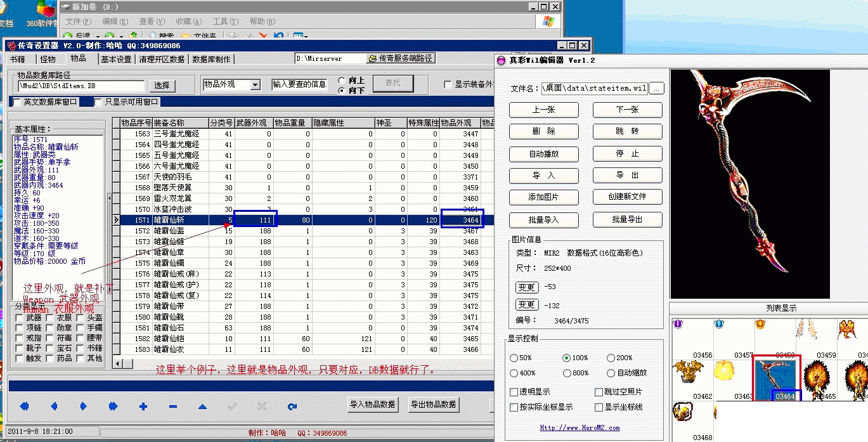Click 选择 database path button
868x442 pixels.
[162, 85]
